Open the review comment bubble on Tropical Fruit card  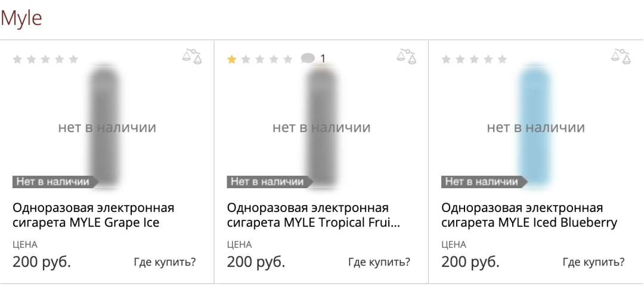(308, 59)
